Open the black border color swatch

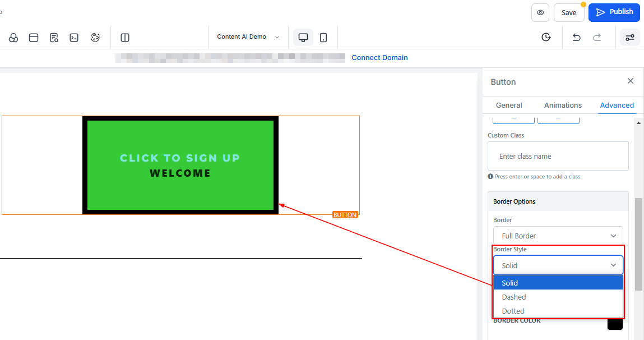click(615, 324)
